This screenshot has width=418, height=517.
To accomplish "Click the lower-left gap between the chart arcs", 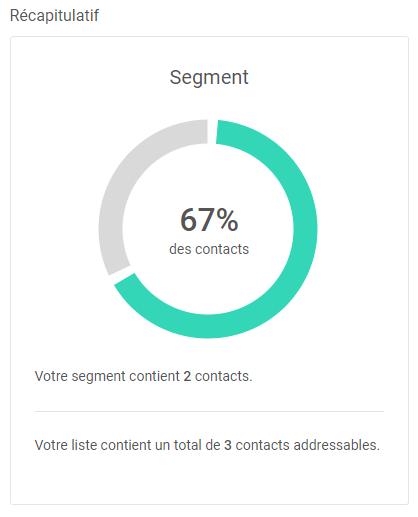I will pyautogui.click(x=122, y=275).
